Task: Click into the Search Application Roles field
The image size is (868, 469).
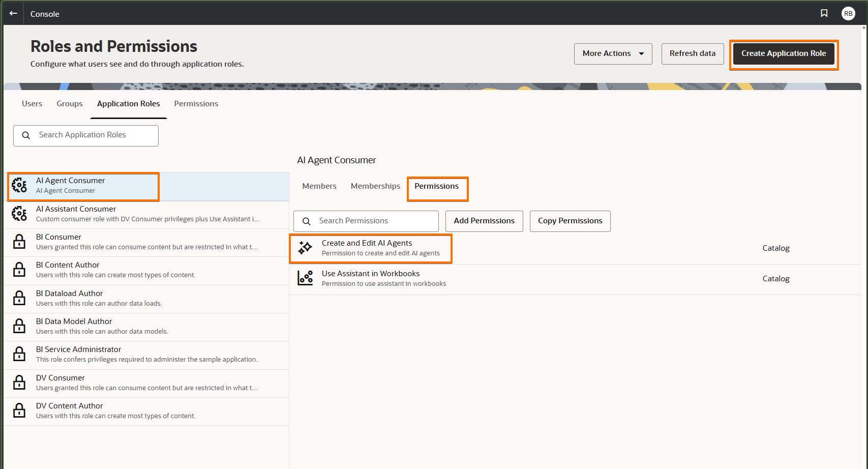Action: tap(92, 135)
